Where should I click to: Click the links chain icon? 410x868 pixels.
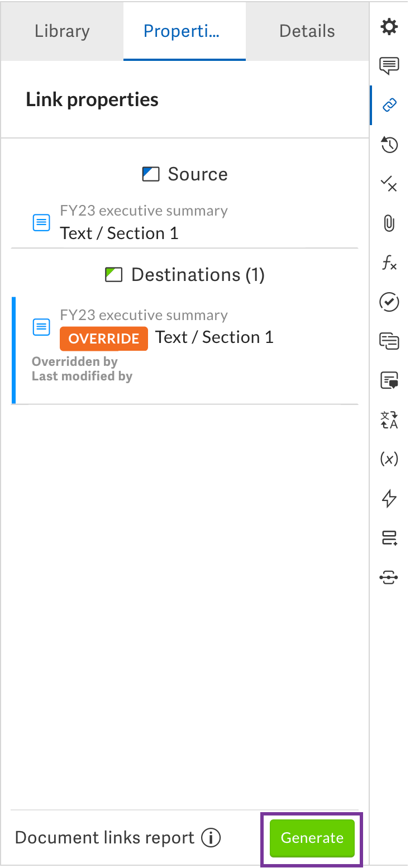(x=389, y=105)
